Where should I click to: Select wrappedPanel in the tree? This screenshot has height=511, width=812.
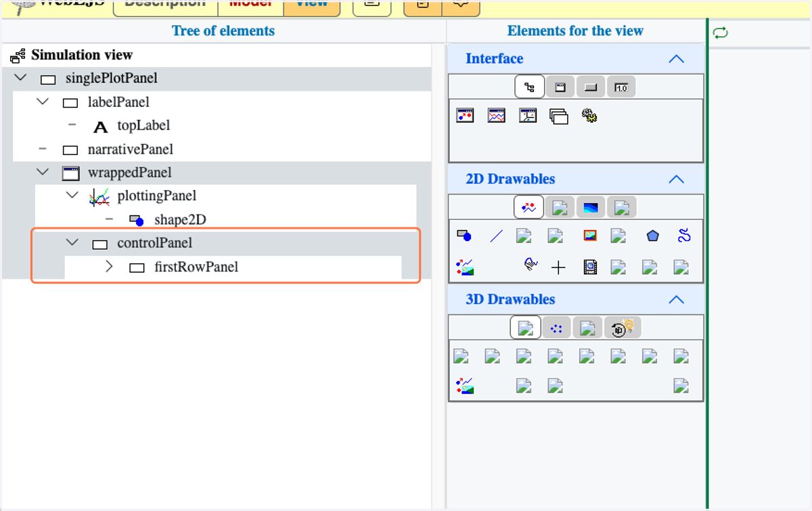click(x=130, y=173)
